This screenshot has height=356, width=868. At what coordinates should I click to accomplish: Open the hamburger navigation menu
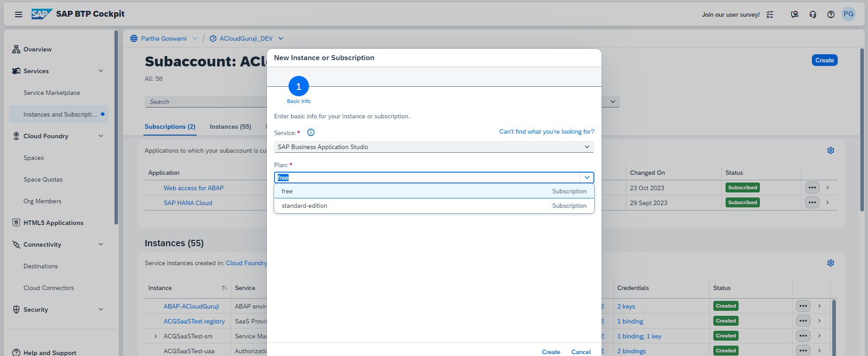coord(19,14)
